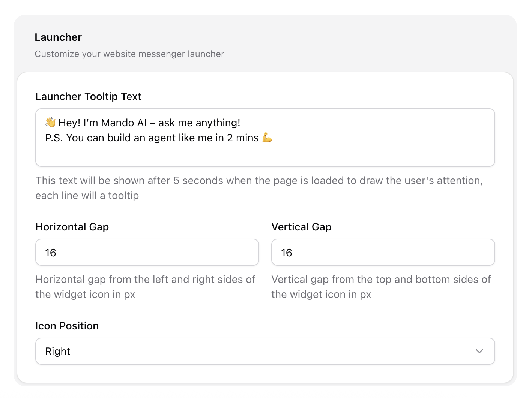Click the Vertical Gap label

301,227
